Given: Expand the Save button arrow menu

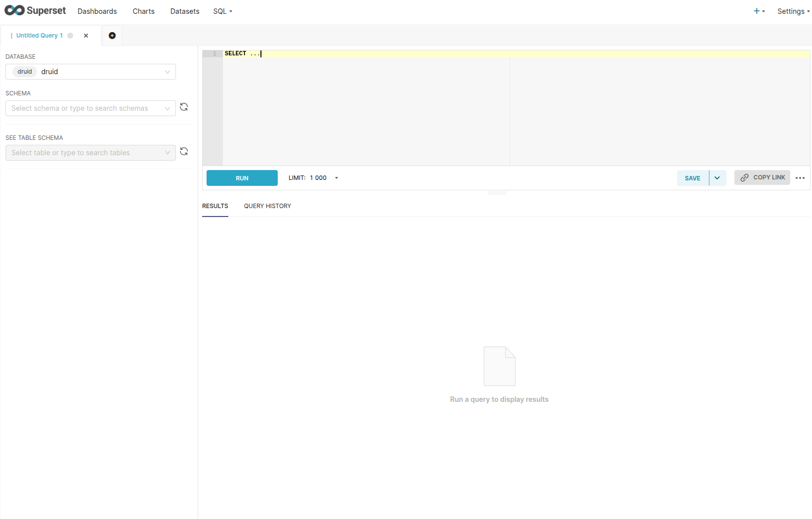Looking at the screenshot, I should [x=717, y=178].
